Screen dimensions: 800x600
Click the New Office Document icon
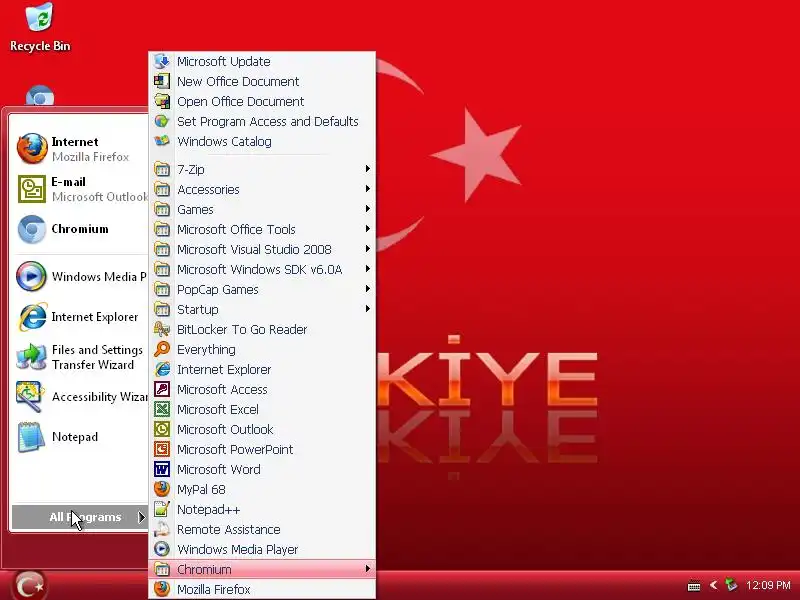(162, 81)
